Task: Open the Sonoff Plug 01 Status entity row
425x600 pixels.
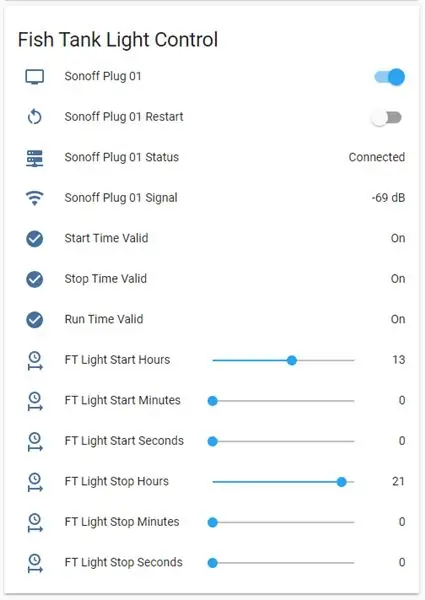Action: [x=215, y=157]
